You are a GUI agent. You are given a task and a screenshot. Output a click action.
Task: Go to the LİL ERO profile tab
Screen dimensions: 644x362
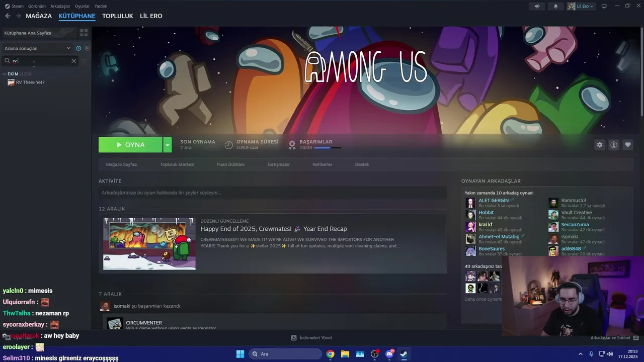point(151,16)
